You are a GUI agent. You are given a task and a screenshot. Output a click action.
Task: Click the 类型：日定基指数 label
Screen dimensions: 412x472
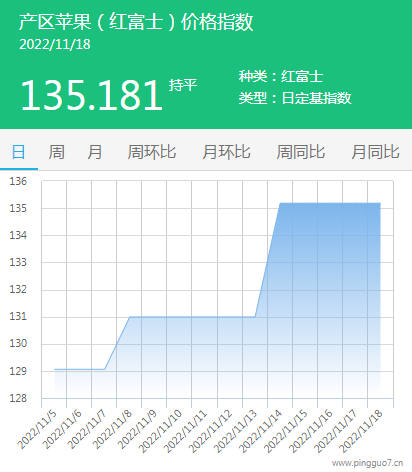[295, 98]
